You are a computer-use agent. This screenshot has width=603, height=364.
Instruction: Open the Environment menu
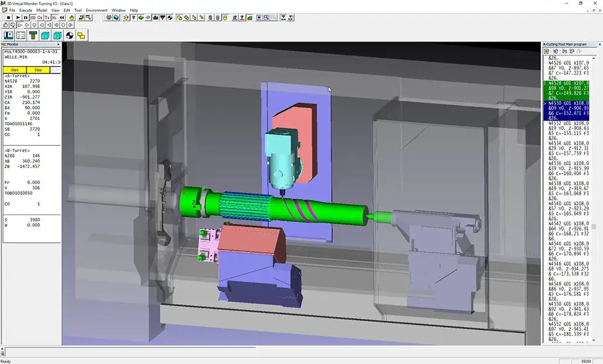[96, 10]
